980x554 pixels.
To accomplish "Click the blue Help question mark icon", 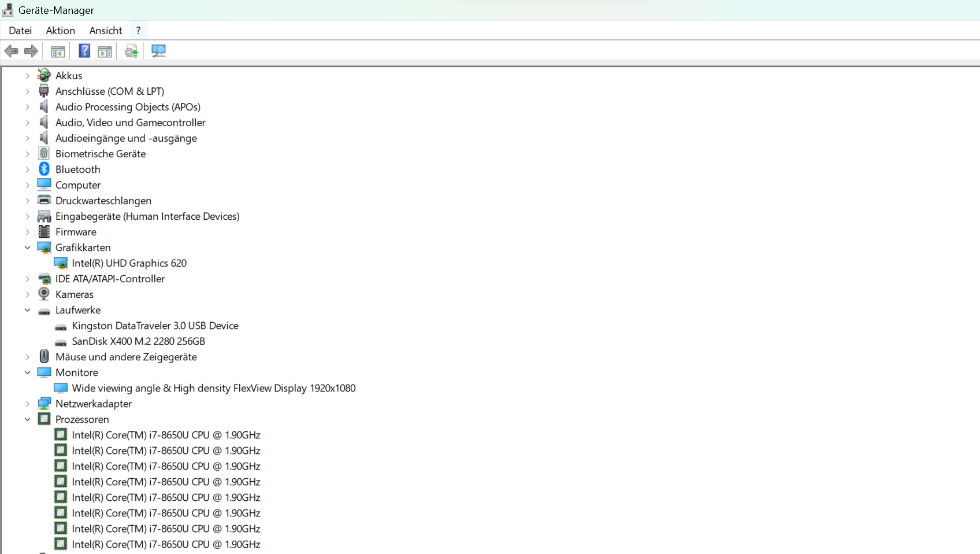I will (x=84, y=51).
